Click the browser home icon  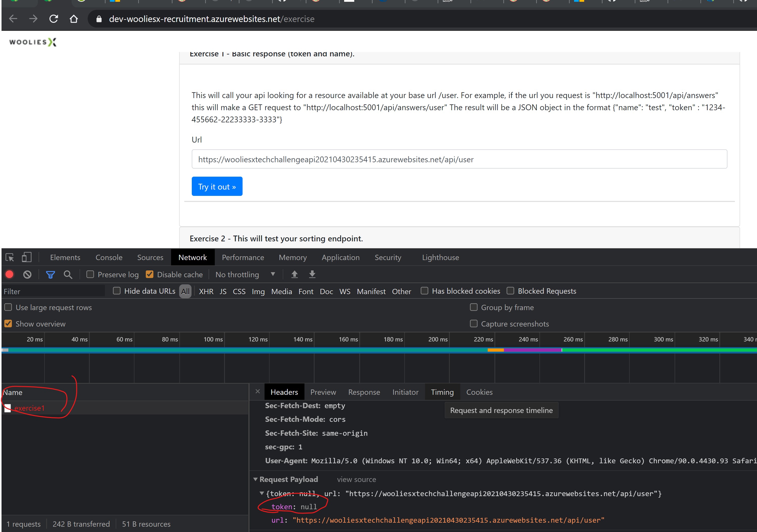[x=74, y=19]
